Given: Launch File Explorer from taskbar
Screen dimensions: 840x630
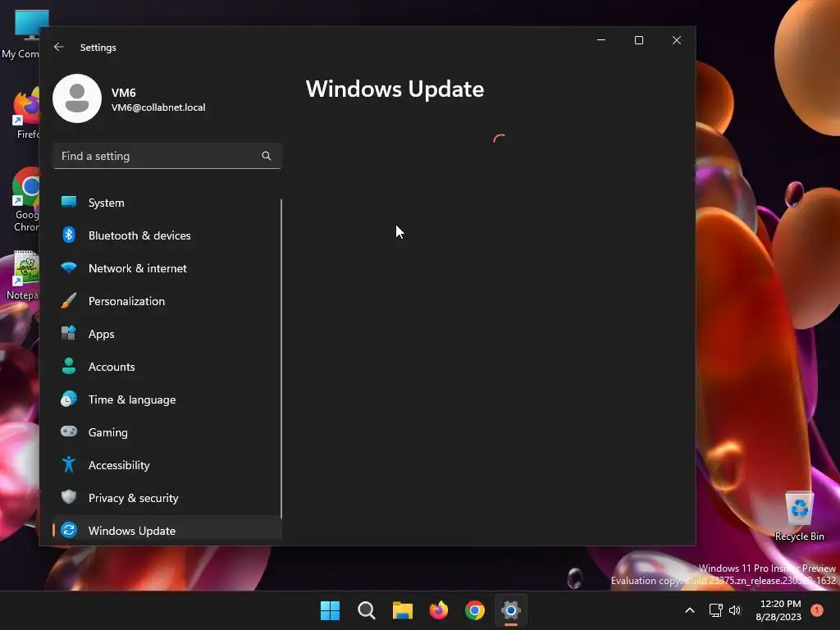Looking at the screenshot, I should click(402, 610).
